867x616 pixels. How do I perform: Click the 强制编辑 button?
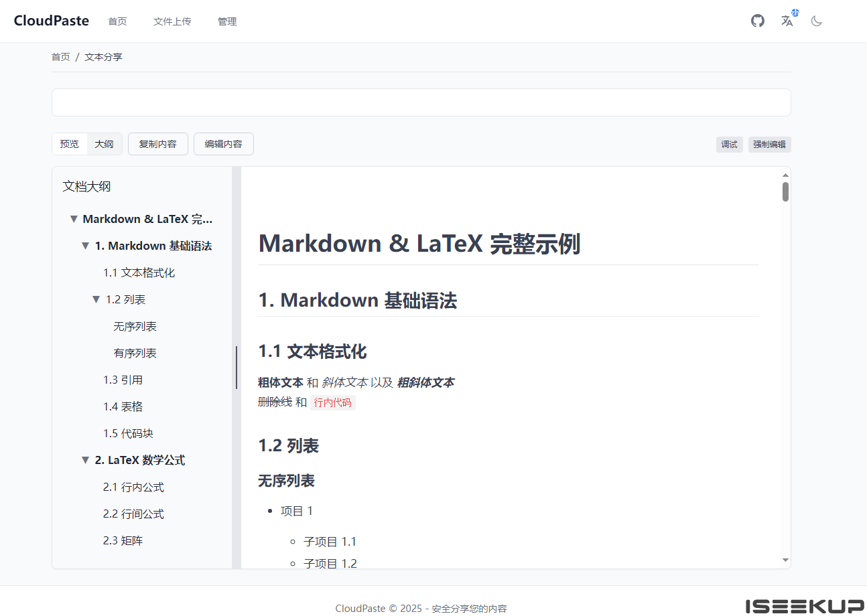coord(770,145)
